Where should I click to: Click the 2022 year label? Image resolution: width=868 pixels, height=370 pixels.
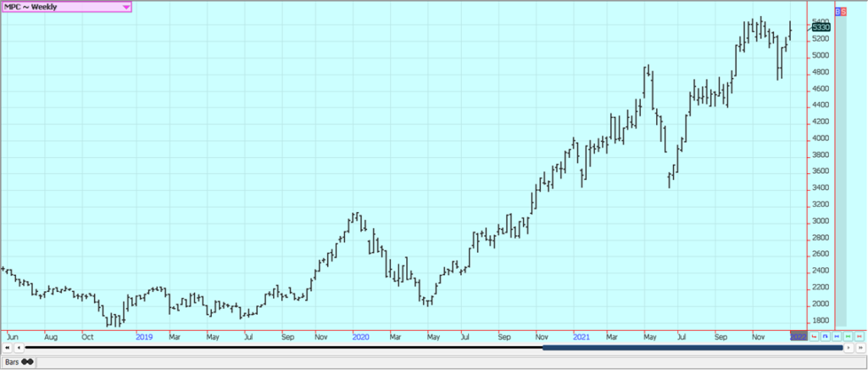tap(798, 336)
